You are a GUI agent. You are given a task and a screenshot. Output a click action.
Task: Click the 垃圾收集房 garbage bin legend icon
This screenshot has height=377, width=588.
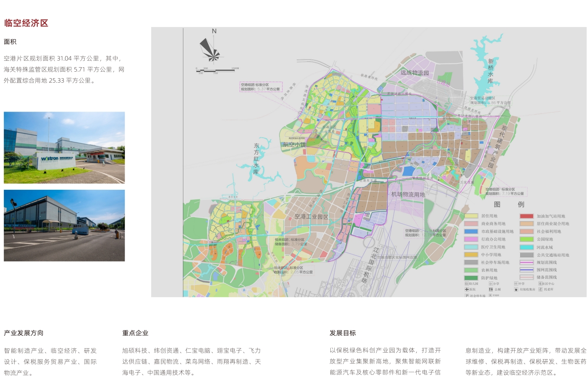516,289
